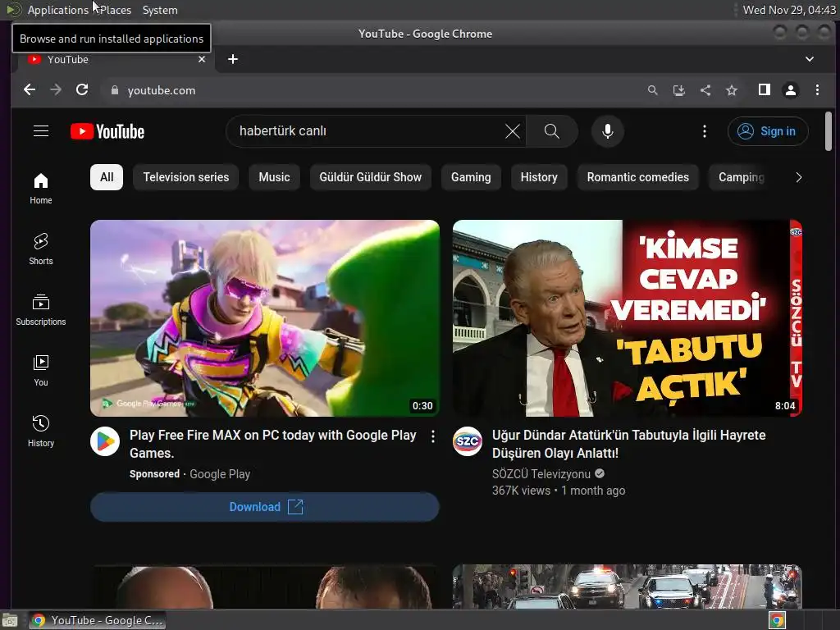Open History in sidebar
This screenshot has width=840, height=630.
click(41, 431)
